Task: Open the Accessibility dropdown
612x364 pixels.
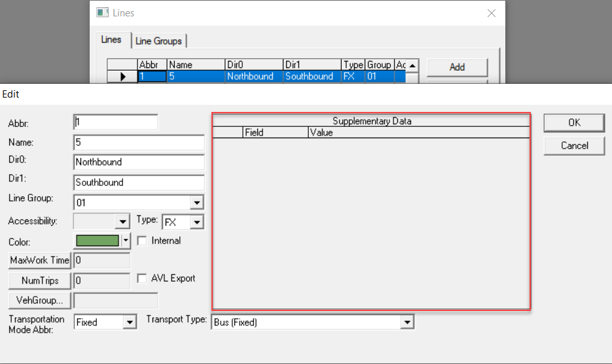Action: 122,222
